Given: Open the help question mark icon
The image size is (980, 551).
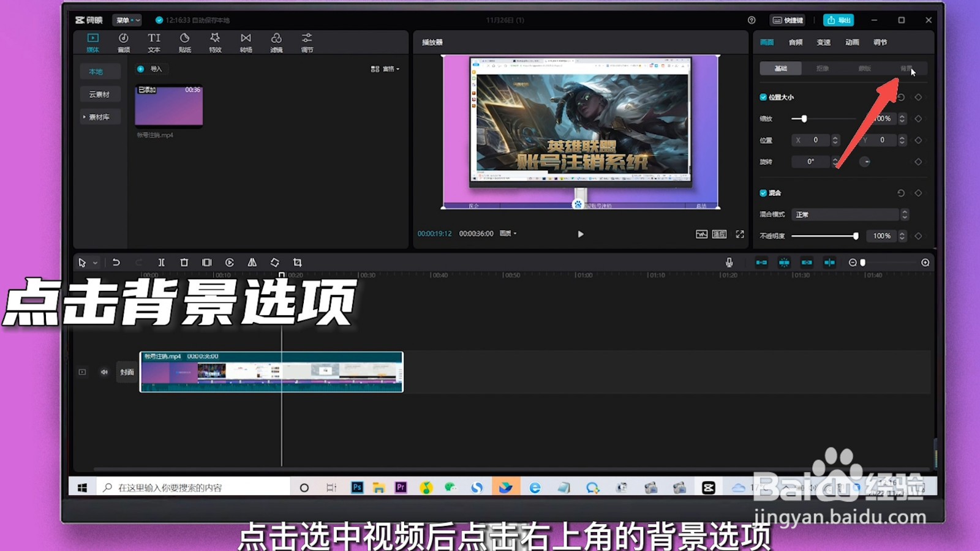Looking at the screenshot, I should [x=752, y=20].
